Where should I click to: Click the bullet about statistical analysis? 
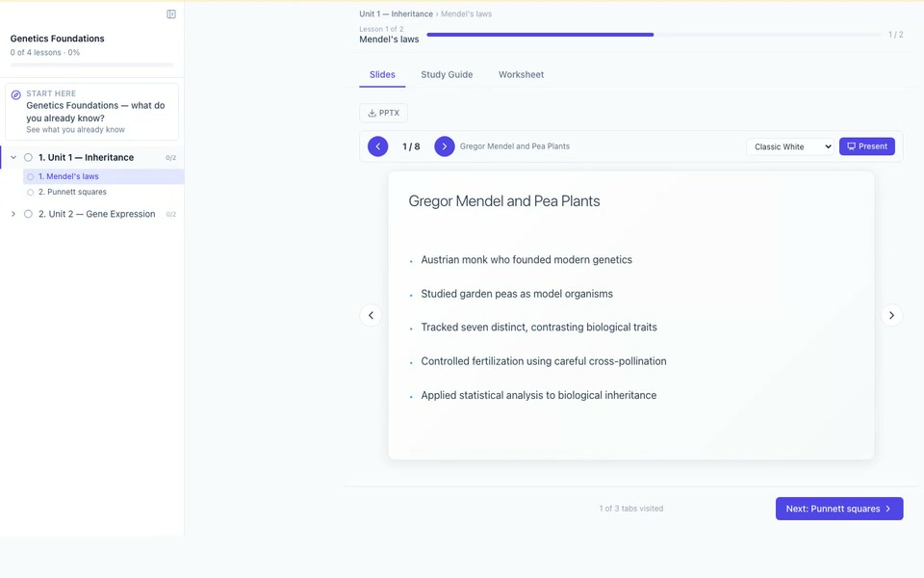(539, 396)
